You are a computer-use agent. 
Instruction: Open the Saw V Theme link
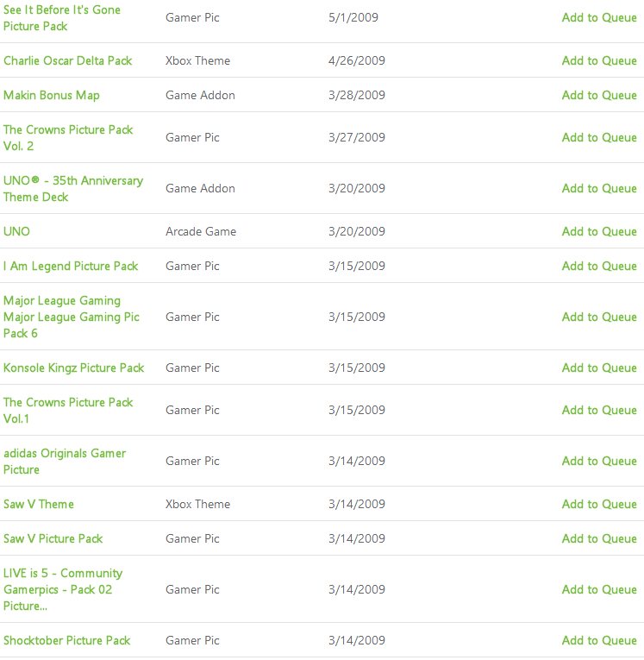39,504
